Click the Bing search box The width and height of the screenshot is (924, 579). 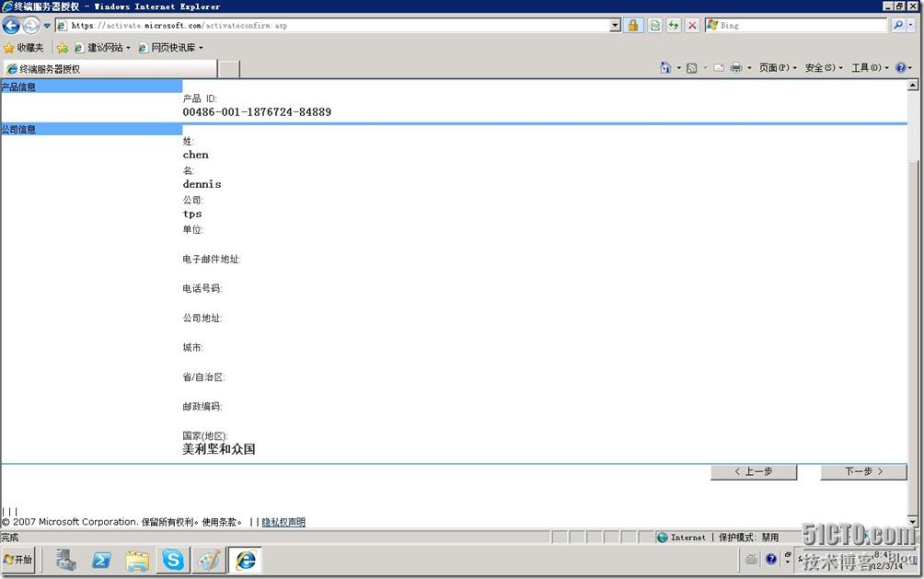[795, 26]
